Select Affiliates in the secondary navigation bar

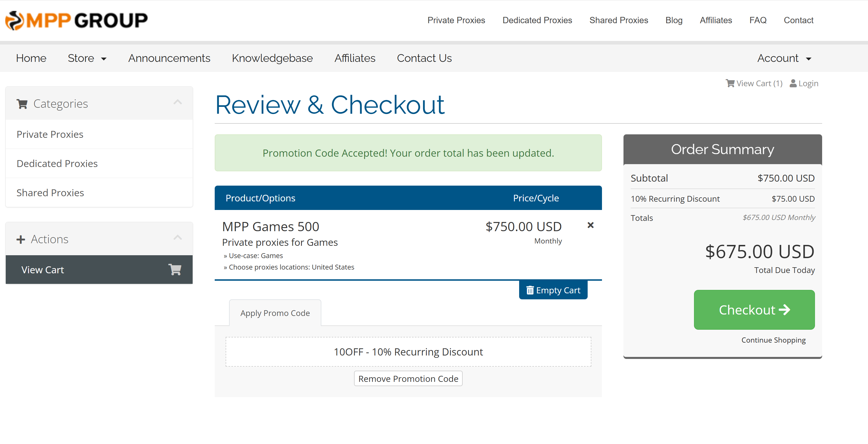(355, 58)
